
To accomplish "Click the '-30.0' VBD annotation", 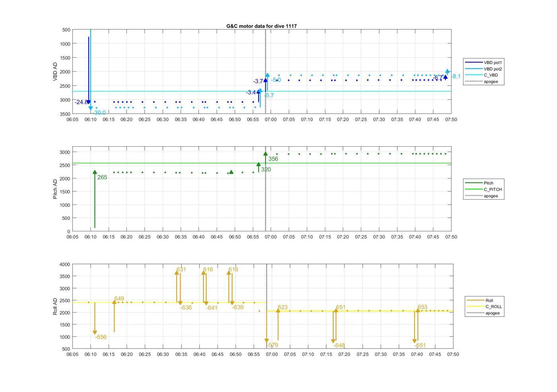I will coord(99,113).
